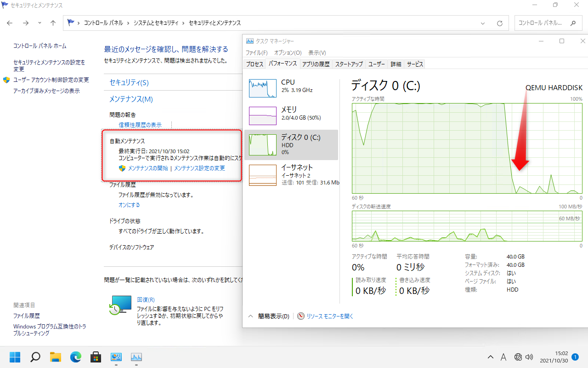The height and width of the screenshot is (368, 588).
Task: Click オンにする for file history
Action: [129, 205]
